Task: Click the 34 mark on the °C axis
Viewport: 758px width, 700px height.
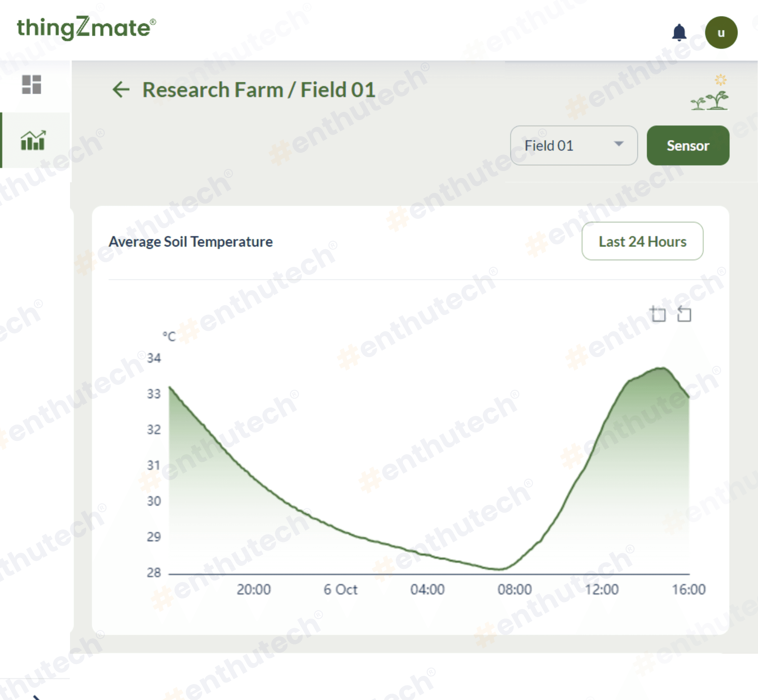Action: click(154, 358)
